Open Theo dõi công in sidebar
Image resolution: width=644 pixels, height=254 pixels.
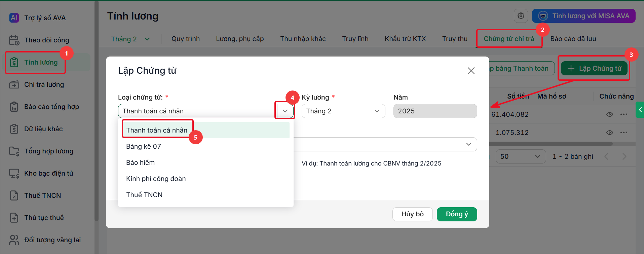tap(47, 40)
